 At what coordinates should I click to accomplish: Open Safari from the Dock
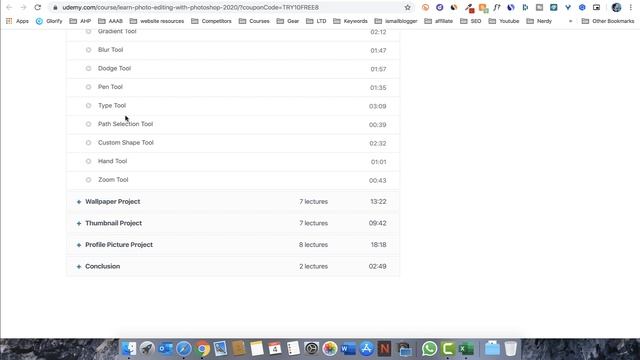coord(184,349)
